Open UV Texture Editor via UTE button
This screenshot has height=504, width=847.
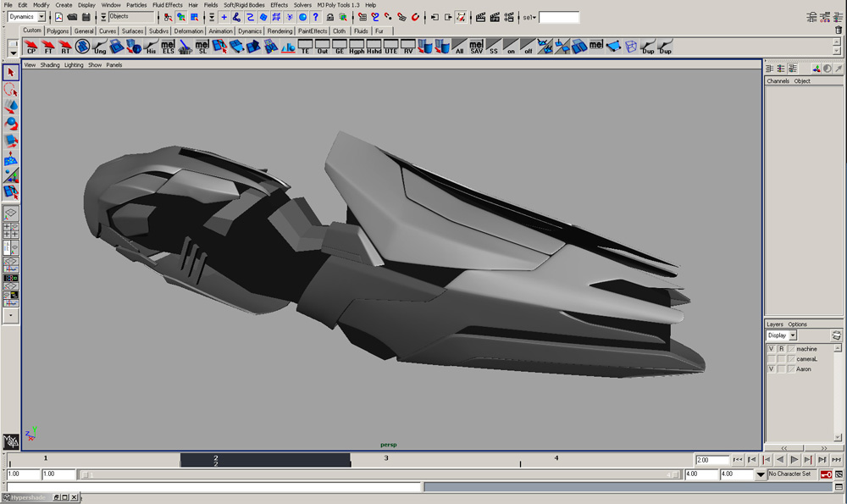[391, 47]
